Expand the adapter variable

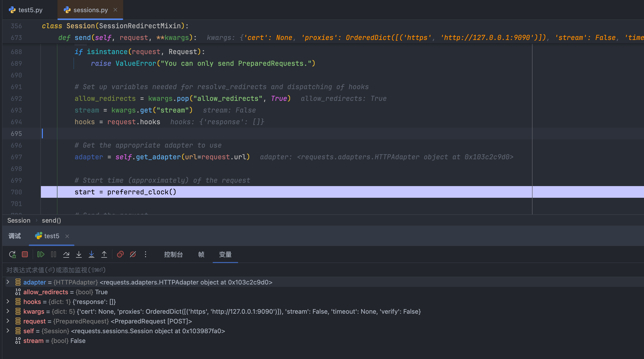click(8, 282)
